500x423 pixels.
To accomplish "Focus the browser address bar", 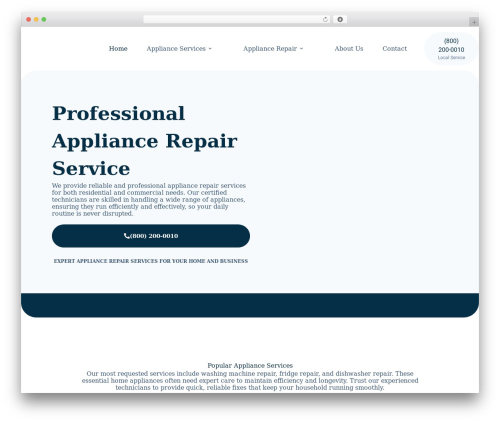I will [x=237, y=20].
